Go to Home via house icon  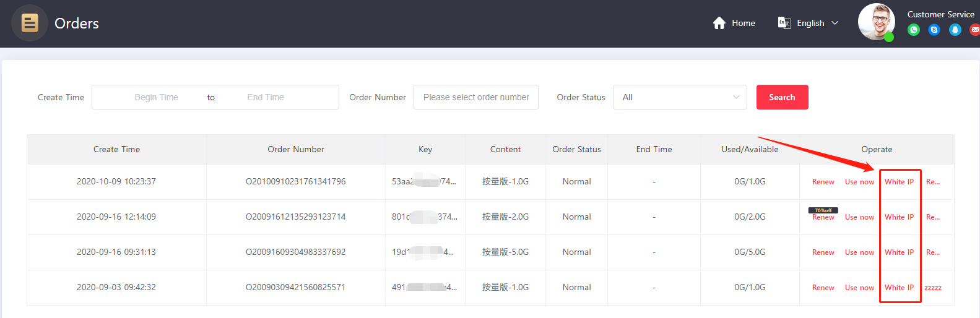pos(719,24)
